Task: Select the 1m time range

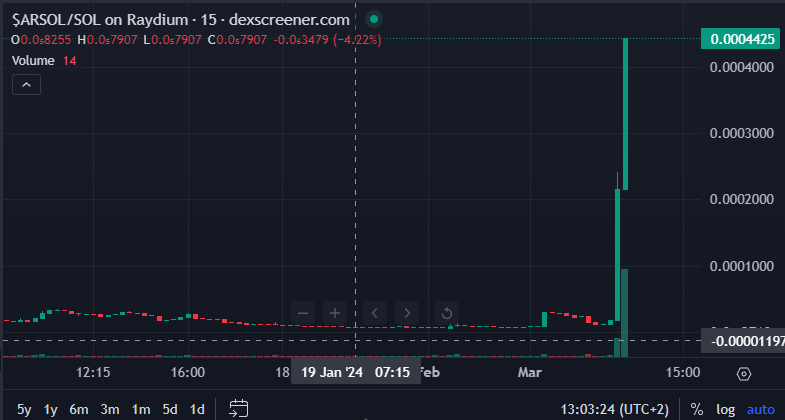Action: (x=141, y=409)
